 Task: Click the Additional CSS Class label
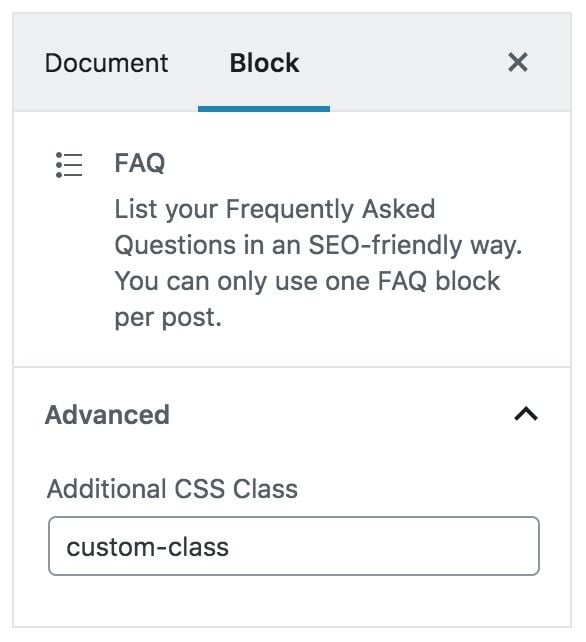[x=172, y=488]
